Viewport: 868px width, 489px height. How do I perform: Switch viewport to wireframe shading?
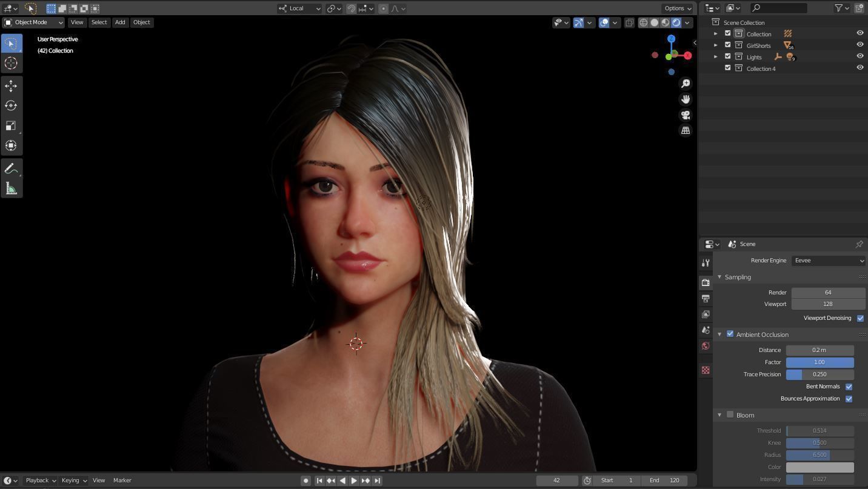tap(644, 22)
